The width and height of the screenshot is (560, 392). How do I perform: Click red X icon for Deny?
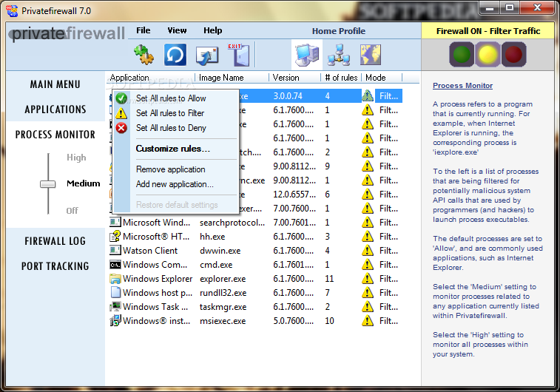(121, 128)
